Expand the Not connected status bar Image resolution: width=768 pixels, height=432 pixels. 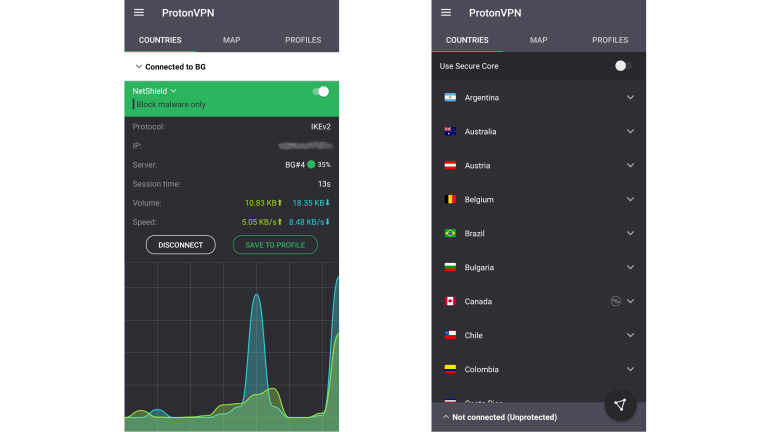[x=446, y=417]
